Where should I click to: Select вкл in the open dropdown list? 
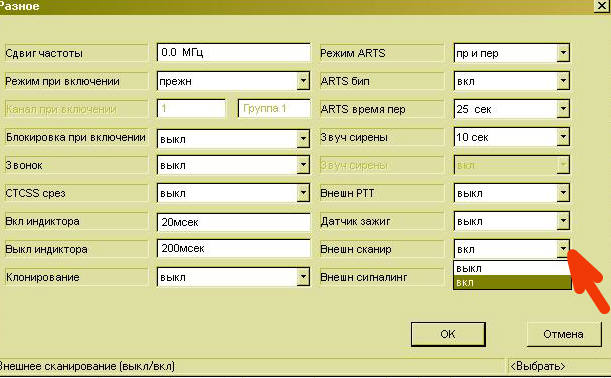point(512,282)
